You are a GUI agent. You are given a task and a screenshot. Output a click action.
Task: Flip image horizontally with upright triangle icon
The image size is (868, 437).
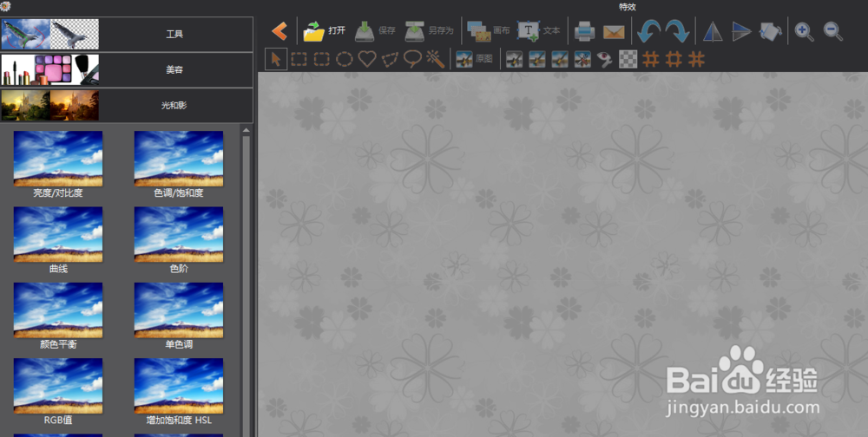pyautogui.click(x=713, y=31)
